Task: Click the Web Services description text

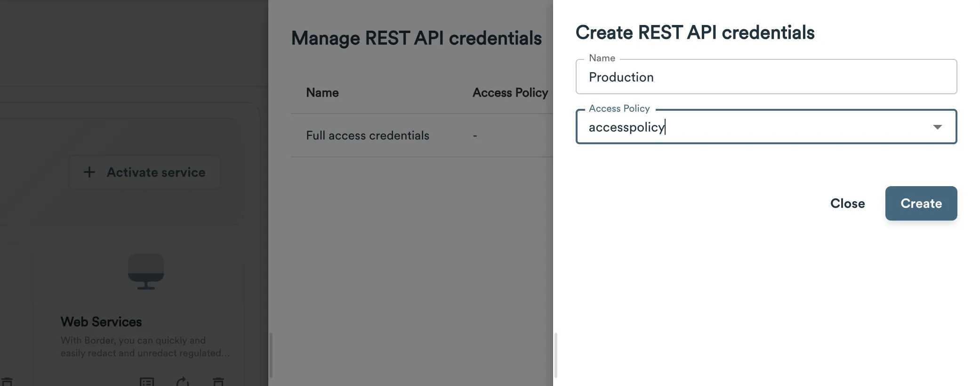Action: click(x=145, y=346)
